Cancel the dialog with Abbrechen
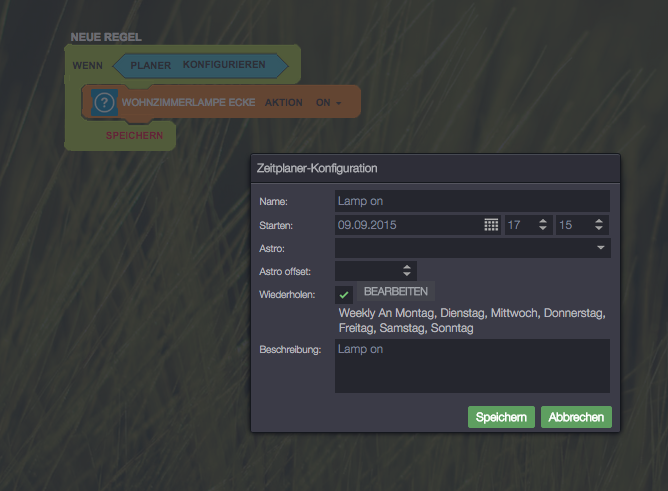 [576, 417]
